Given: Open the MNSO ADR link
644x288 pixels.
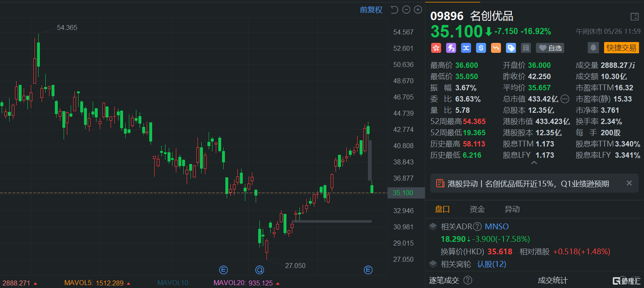Looking at the screenshot, I should pyautogui.click(x=497, y=227).
